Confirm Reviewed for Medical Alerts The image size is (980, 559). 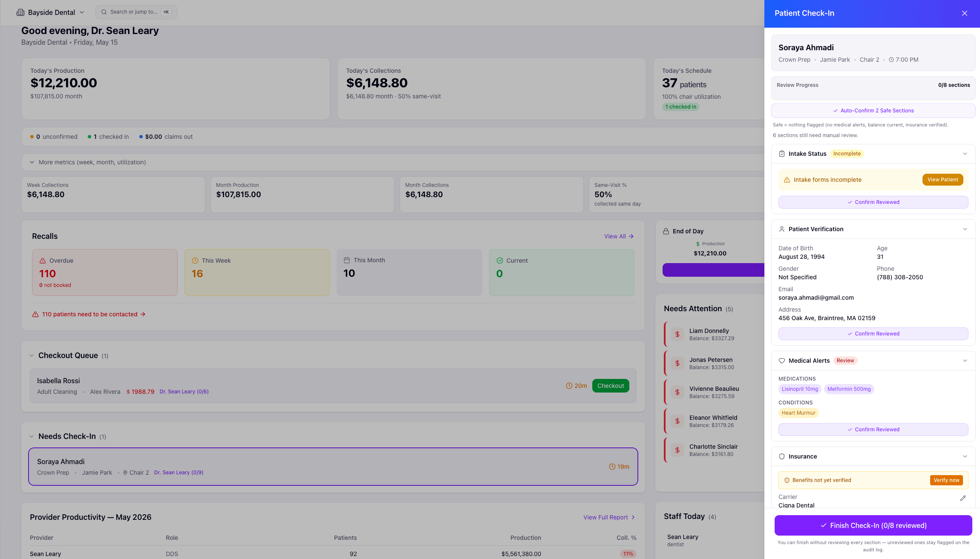873,430
